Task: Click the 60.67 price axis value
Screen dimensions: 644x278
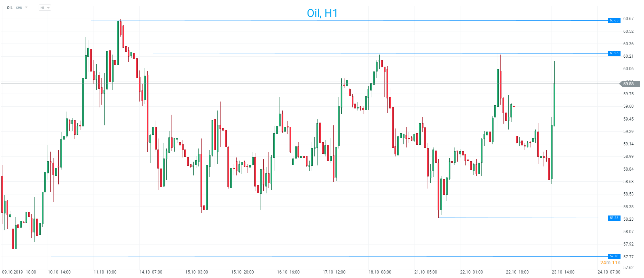Action: [628, 19]
